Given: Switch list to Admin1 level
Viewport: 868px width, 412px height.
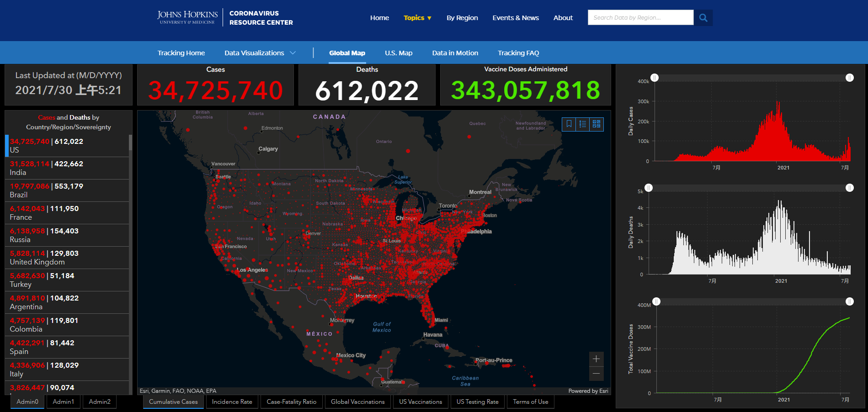Looking at the screenshot, I should click(x=64, y=402).
